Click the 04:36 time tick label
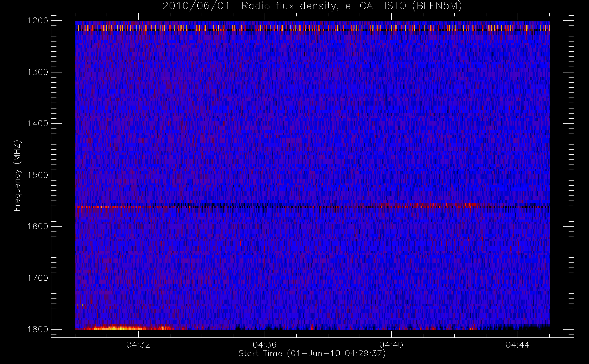 265,345
